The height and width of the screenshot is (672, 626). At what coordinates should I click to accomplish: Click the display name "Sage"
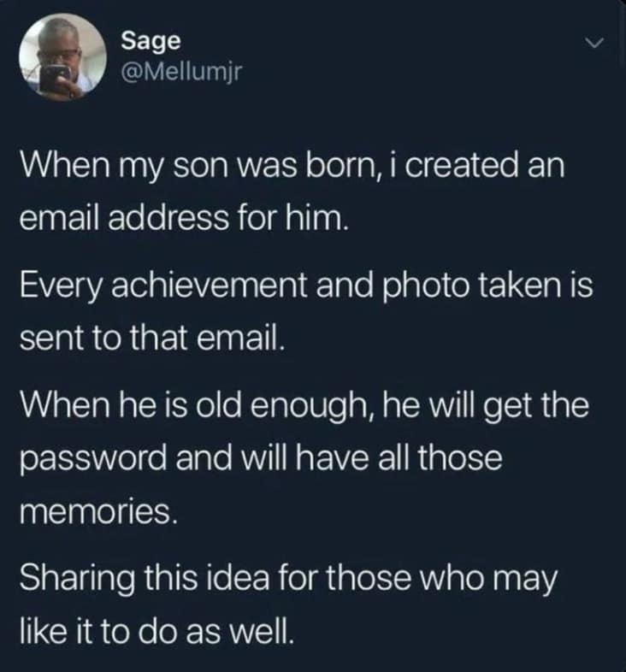click(151, 39)
